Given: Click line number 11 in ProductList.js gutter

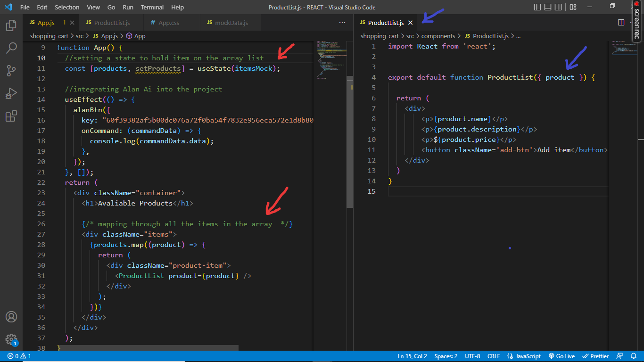Looking at the screenshot, I should click(372, 150).
